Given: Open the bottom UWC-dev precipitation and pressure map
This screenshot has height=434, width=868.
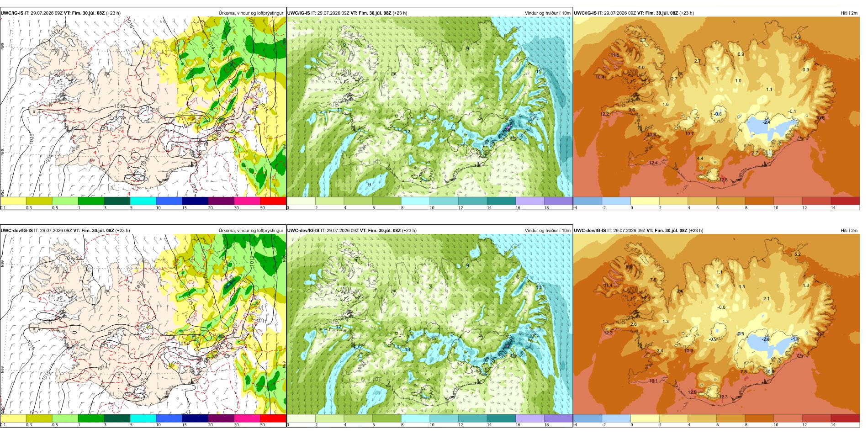Looking at the screenshot, I should (143, 324).
